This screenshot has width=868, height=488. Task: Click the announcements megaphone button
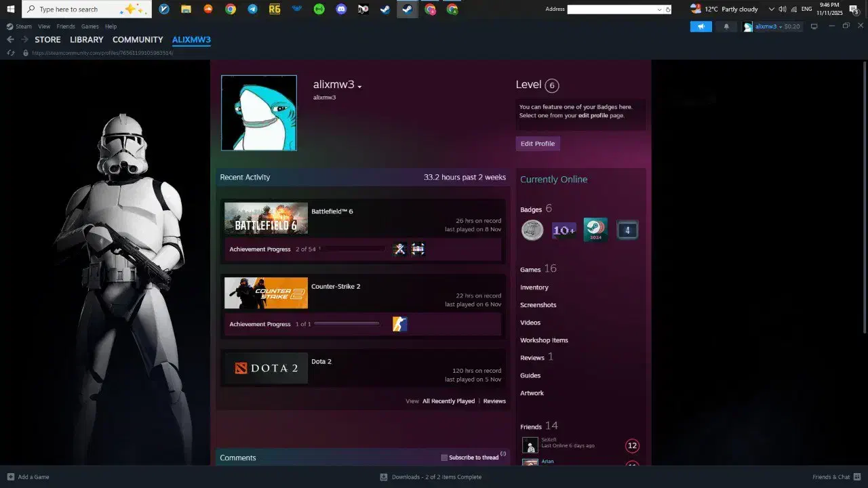(701, 26)
